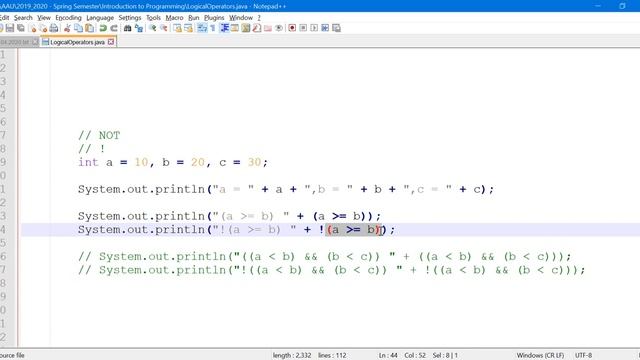This screenshot has height=360, width=640.
Task: Open the Tools menu
Action: (153, 18)
